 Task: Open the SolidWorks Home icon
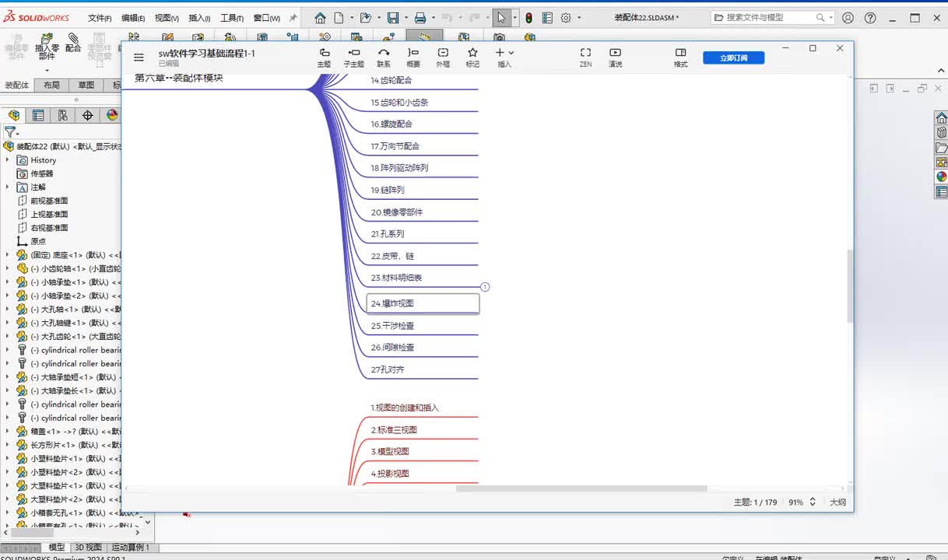321,18
